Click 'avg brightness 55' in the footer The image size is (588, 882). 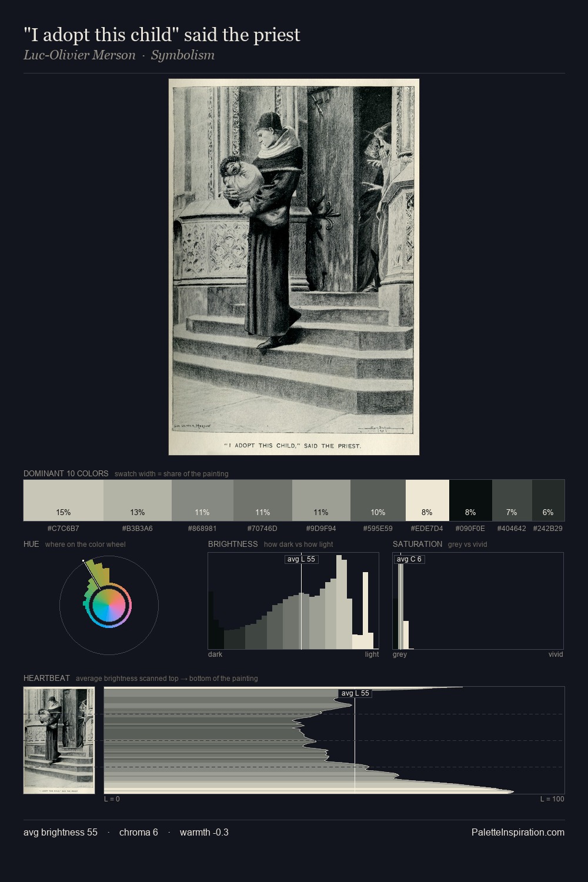click(x=61, y=832)
